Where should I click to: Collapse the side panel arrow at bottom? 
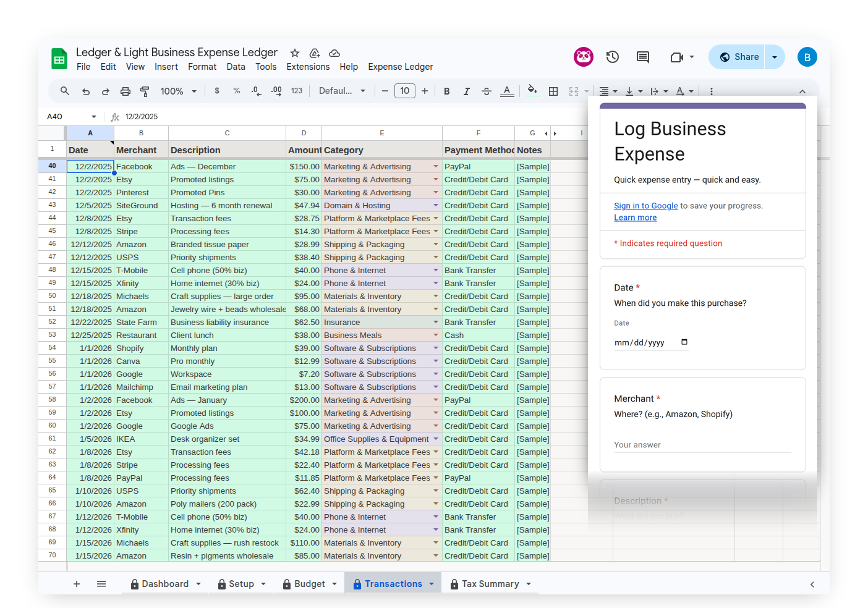pyautogui.click(x=812, y=584)
